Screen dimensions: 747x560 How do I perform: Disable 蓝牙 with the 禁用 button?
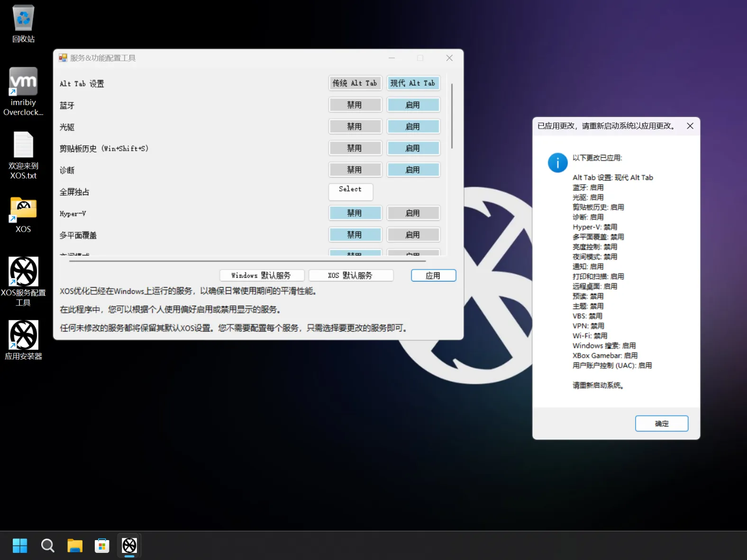[355, 105]
